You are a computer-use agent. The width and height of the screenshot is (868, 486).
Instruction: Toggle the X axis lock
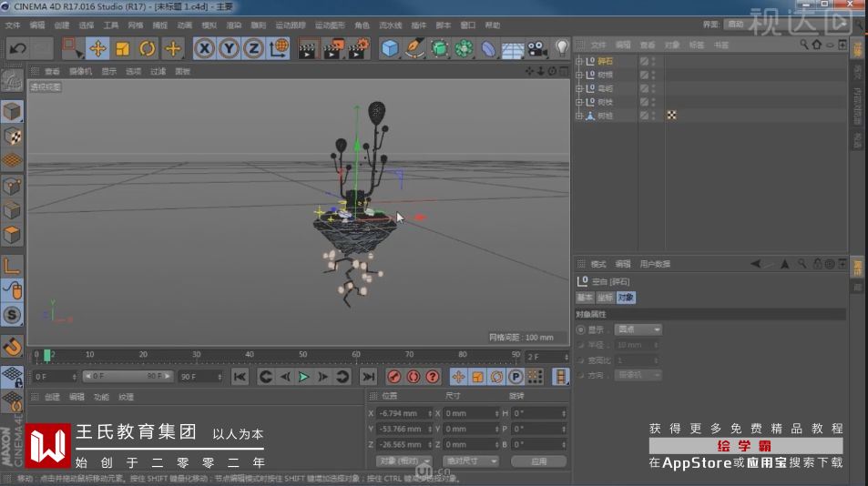(x=204, y=48)
